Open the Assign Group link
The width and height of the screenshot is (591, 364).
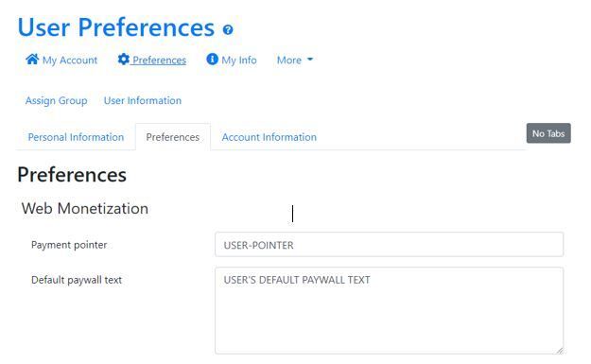(56, 100)
